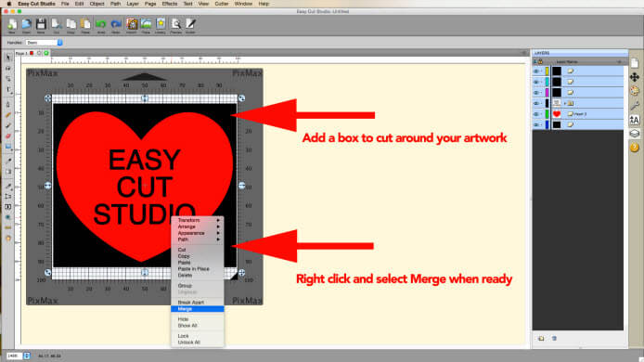
Task: Open the Document page side panel icon
Action: click(x=635, y=63)
